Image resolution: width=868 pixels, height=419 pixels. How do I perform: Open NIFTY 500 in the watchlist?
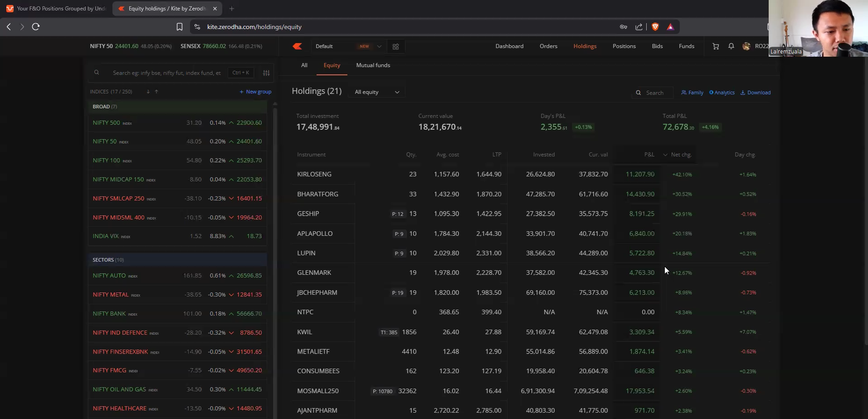[177, 123]
